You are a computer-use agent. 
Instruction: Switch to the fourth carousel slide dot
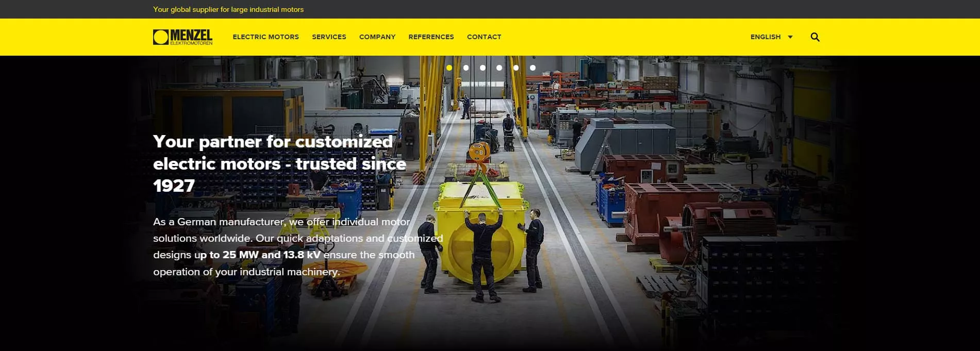tap(499, 68)
